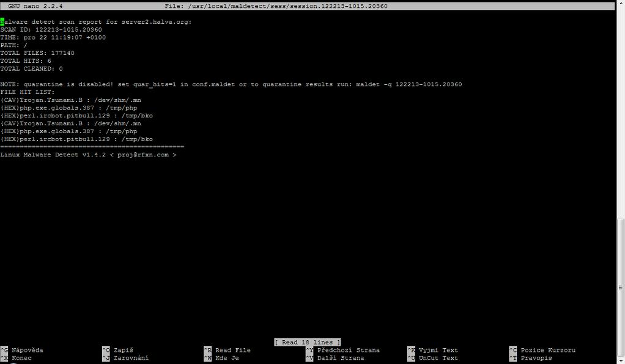625x364 pixels.
Task: Click the ^Y Předchozí Strana shortcut
Action: tap(343, 350)
